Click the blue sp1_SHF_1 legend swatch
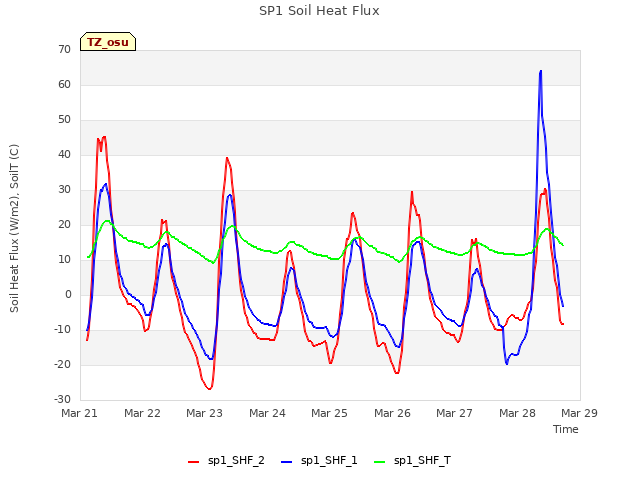Screen dimensions: 640x480 (287, 462)
